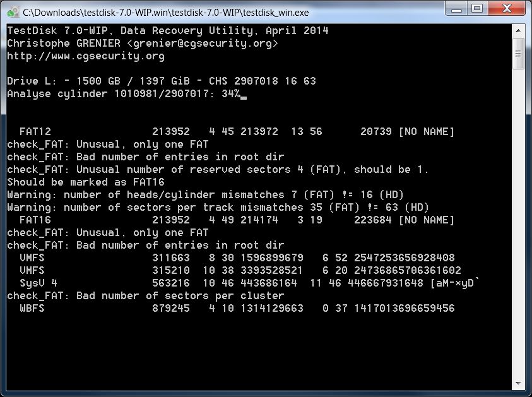Click the VMFS row starting 315210
The width and height of the screenshot is (532, 397).
pos(240,270)
